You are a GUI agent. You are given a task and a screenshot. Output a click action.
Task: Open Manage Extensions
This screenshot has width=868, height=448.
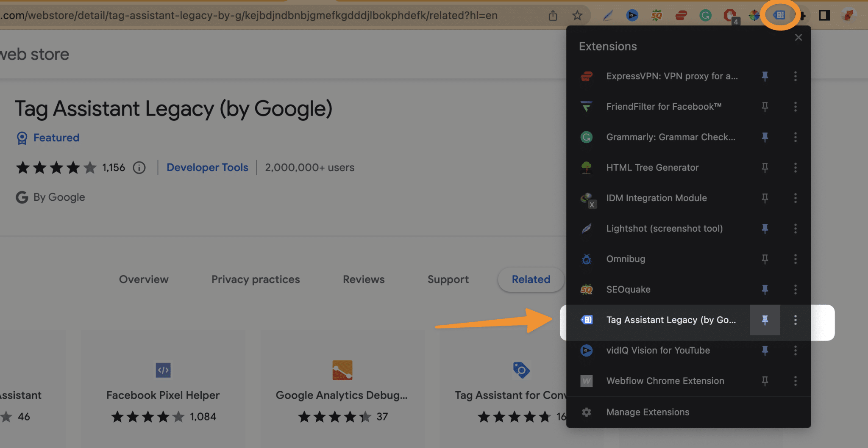[648, 412]
